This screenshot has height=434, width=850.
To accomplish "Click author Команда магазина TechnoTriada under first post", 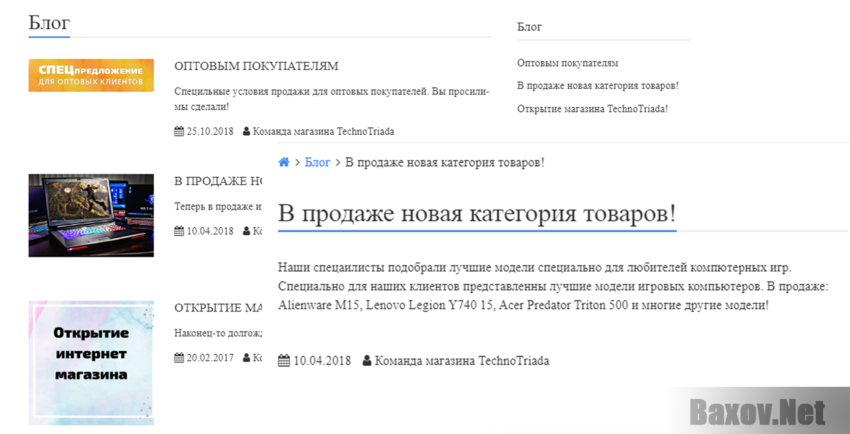I will coord(324,131).
